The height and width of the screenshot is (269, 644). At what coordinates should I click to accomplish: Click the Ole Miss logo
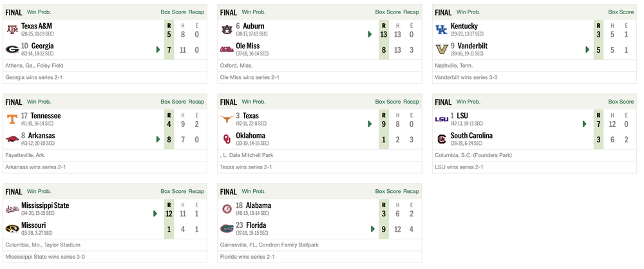point(226,49)
